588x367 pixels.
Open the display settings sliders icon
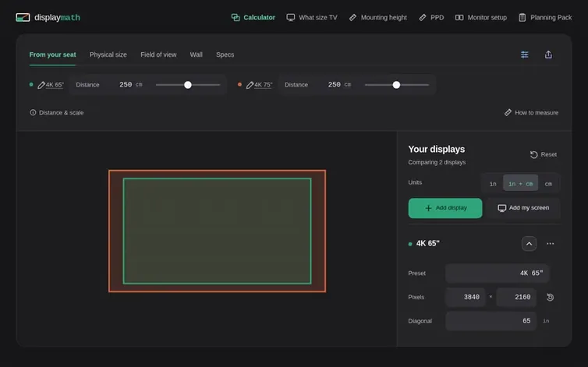pyautogui.click(x=524, y=55)
